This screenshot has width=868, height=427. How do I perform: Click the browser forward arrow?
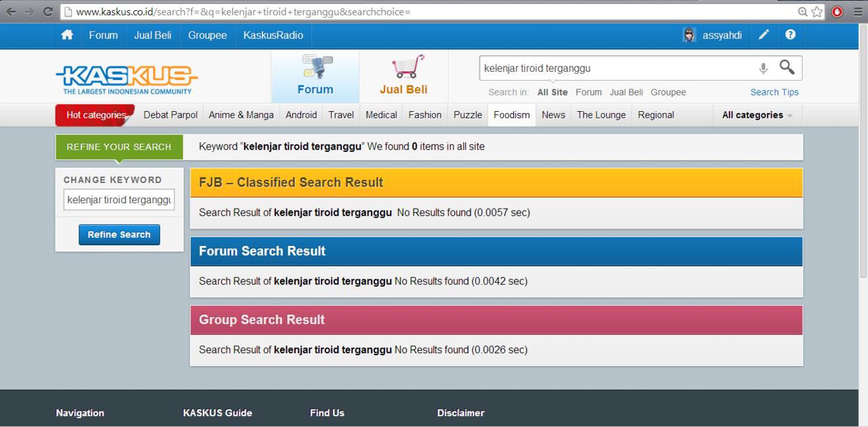coord(29,12)
